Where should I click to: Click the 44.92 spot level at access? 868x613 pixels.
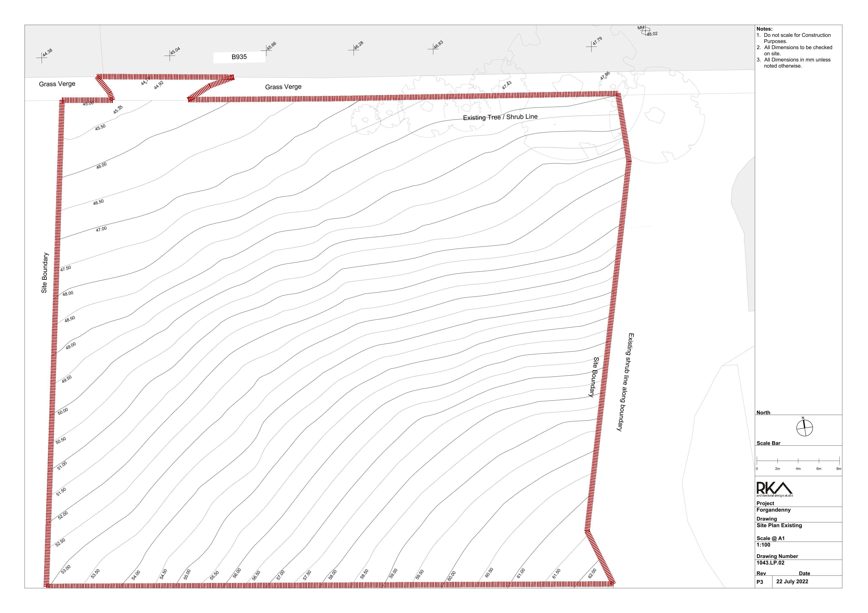[x=159, y=85]
